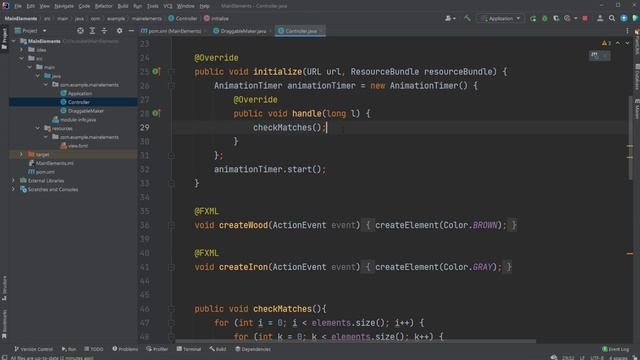Click the override gutter icon at line 25
The height and width of the screenshot is (360, 640).
[x=156, y=71]
